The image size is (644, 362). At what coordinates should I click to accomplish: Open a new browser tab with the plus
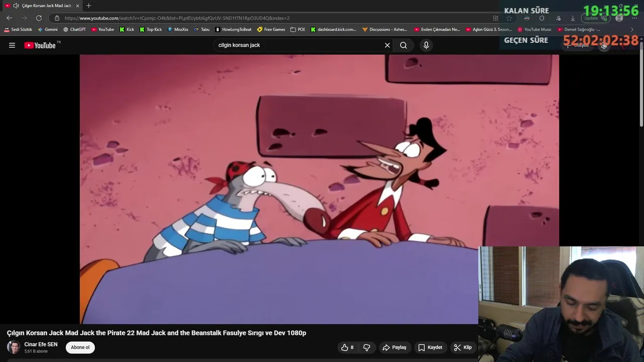pyautogui.click(x=89, y=6)
